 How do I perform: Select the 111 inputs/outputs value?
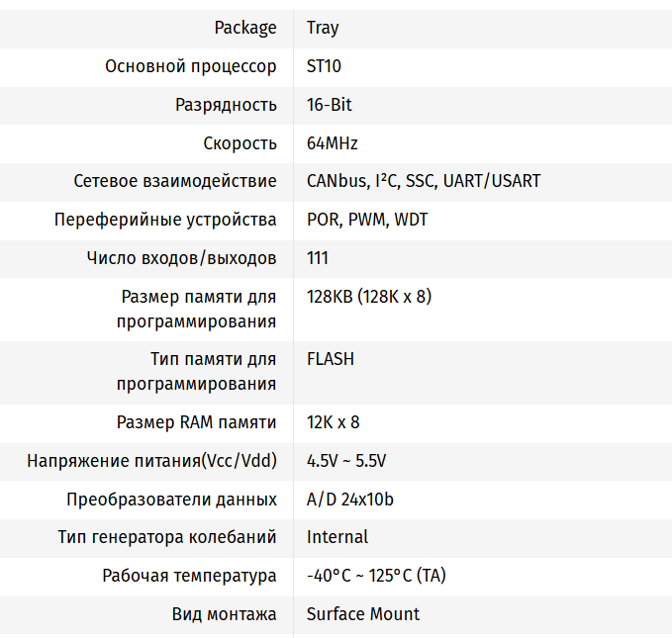coord(318,258)
